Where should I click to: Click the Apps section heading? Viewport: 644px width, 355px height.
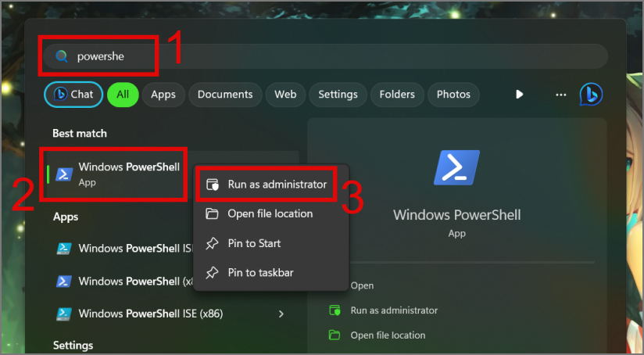[x=66, y=217]
